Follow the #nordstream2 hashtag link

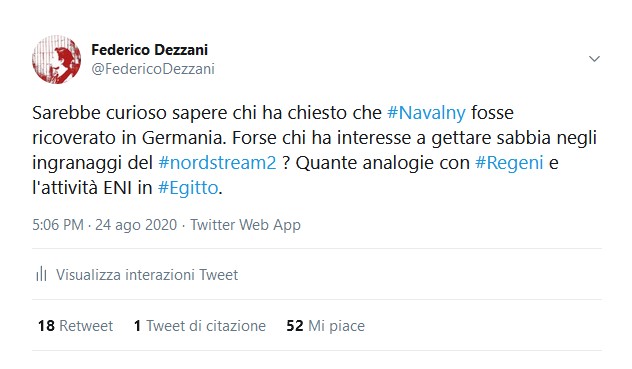(x=217, y=163)
